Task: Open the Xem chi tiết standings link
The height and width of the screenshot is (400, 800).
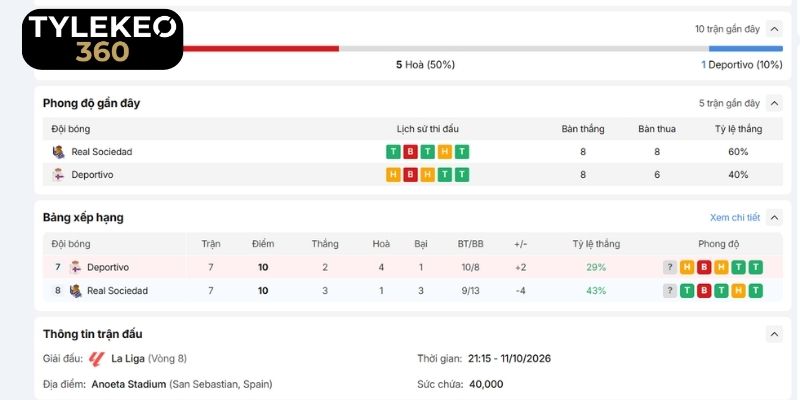Action: [735, 218]
